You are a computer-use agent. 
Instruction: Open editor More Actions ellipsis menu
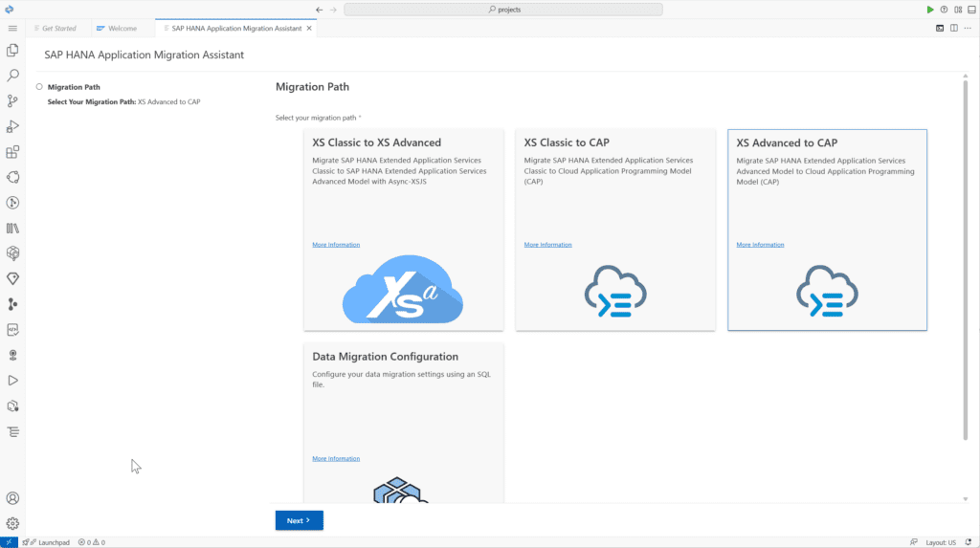coord(969,29)
